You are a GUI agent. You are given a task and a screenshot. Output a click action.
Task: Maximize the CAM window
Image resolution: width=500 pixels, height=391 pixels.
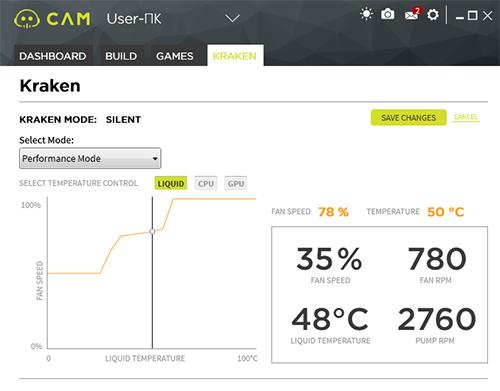[x=473, y=15]
